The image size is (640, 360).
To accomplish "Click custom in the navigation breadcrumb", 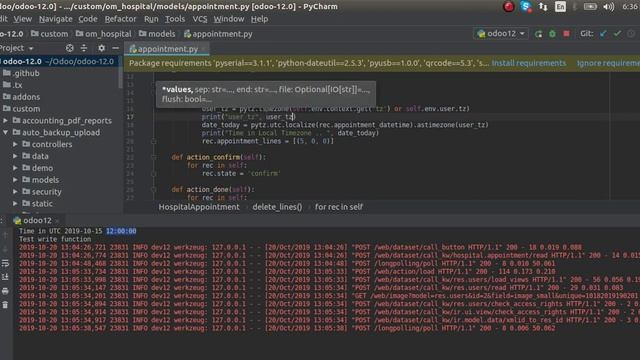I will click(49, 34).
